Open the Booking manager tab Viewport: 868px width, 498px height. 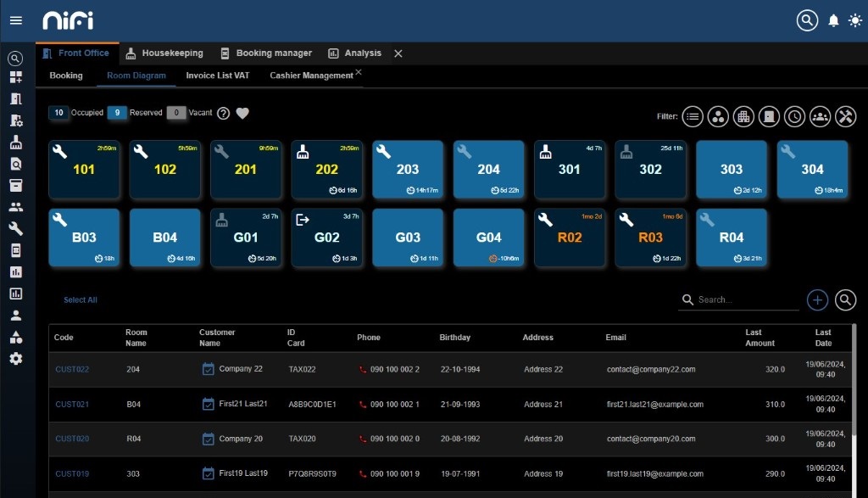coord(266,53)
